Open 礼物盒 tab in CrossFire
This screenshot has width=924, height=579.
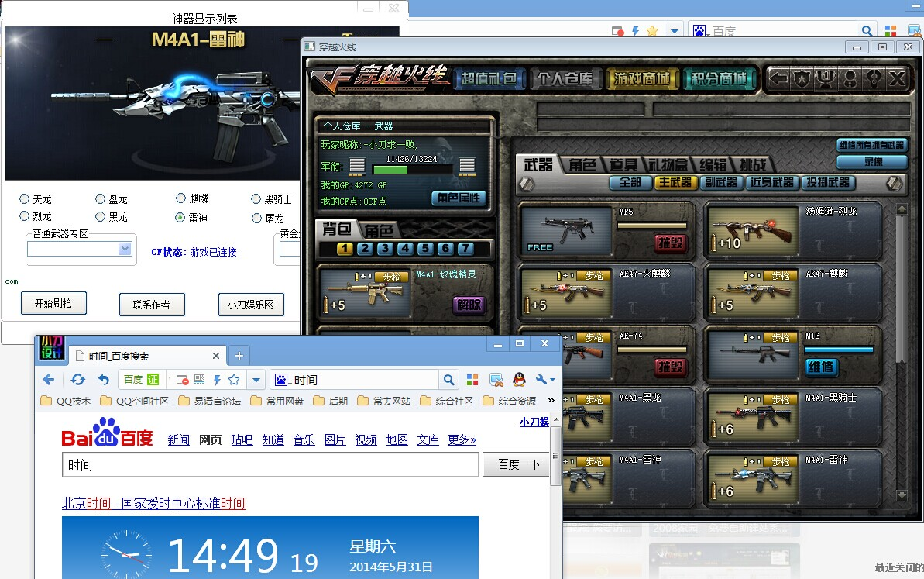(668, 164)
